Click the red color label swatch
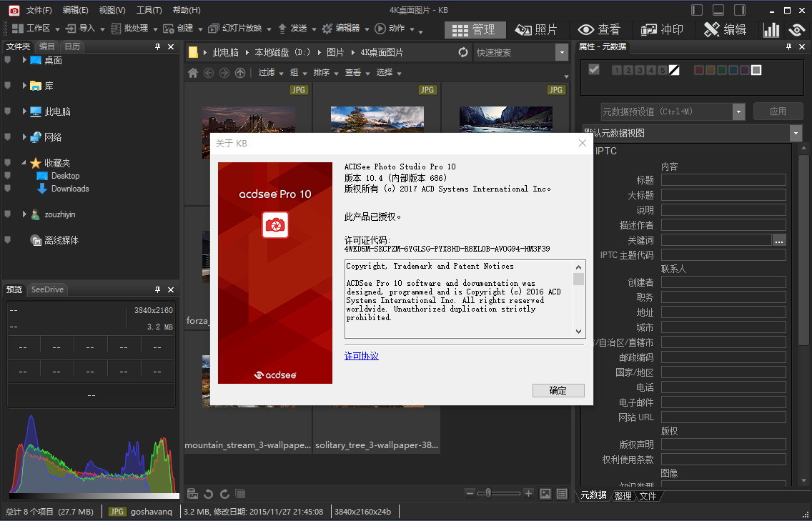Image resolution: width=812 pixels, height=521 pixels. click(699, 70)
